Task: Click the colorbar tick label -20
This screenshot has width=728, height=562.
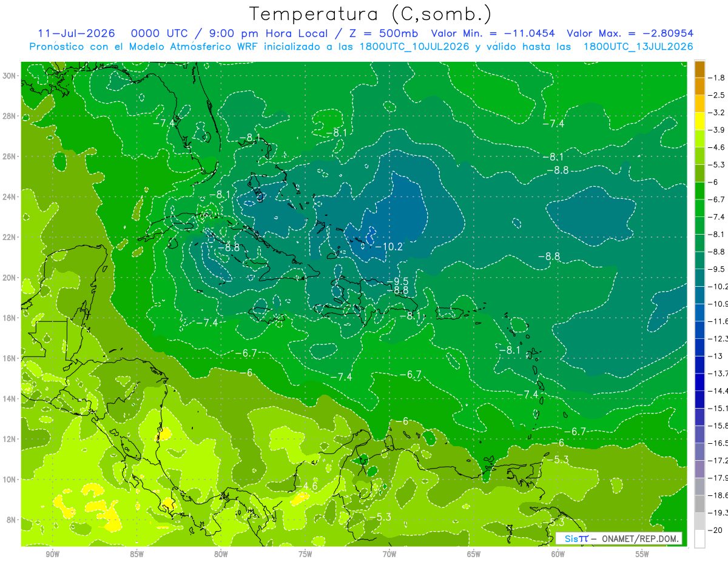Action: [716, 529]
